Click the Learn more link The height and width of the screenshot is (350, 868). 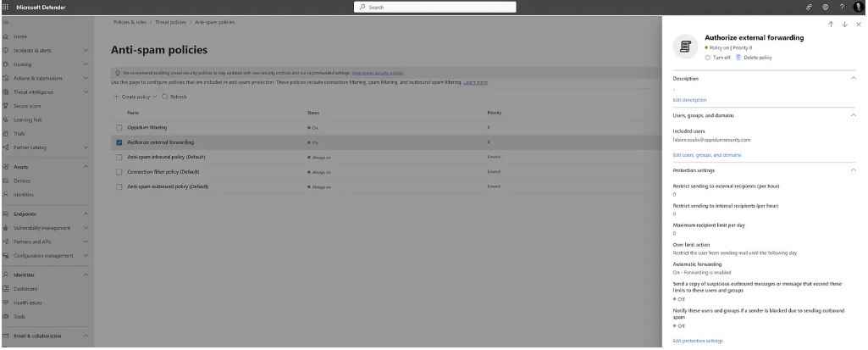coord(476,82)
